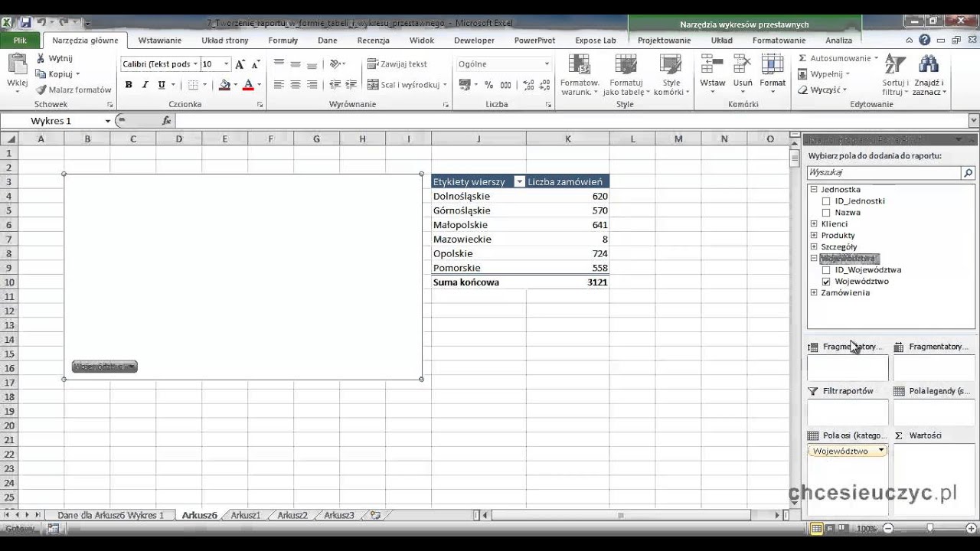This screenshot has height=551, width=980.
Task: Click the Wstaw cells icon
Action: tap(712, 64)
